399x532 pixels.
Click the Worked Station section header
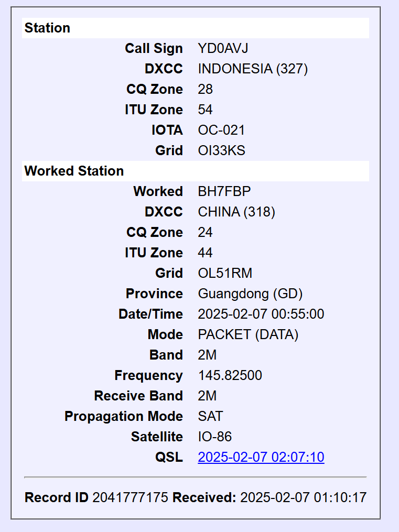point(74,171)
